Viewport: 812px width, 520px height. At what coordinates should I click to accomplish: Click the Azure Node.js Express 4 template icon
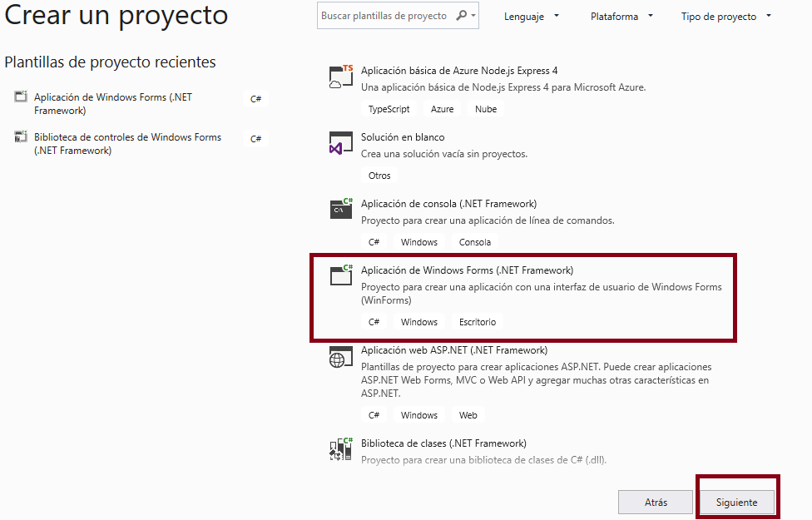pos(341,77)
